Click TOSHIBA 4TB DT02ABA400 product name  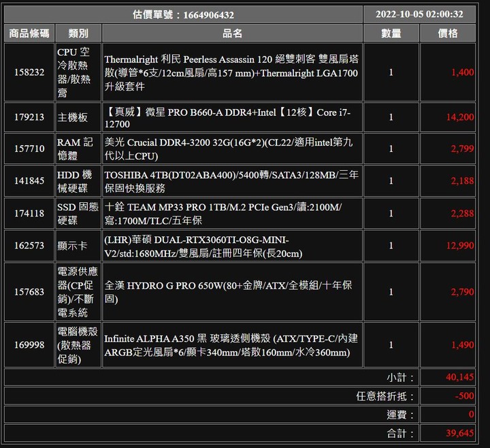coord(231,181)
